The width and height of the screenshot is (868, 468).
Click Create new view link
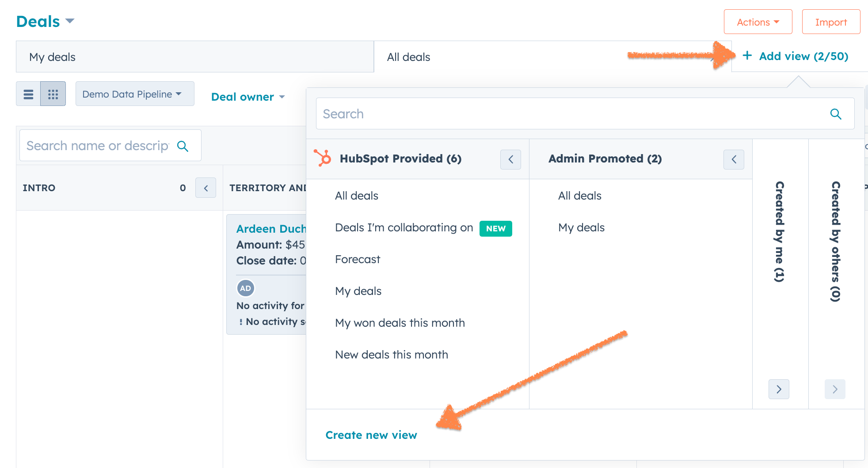coord(371,435)
